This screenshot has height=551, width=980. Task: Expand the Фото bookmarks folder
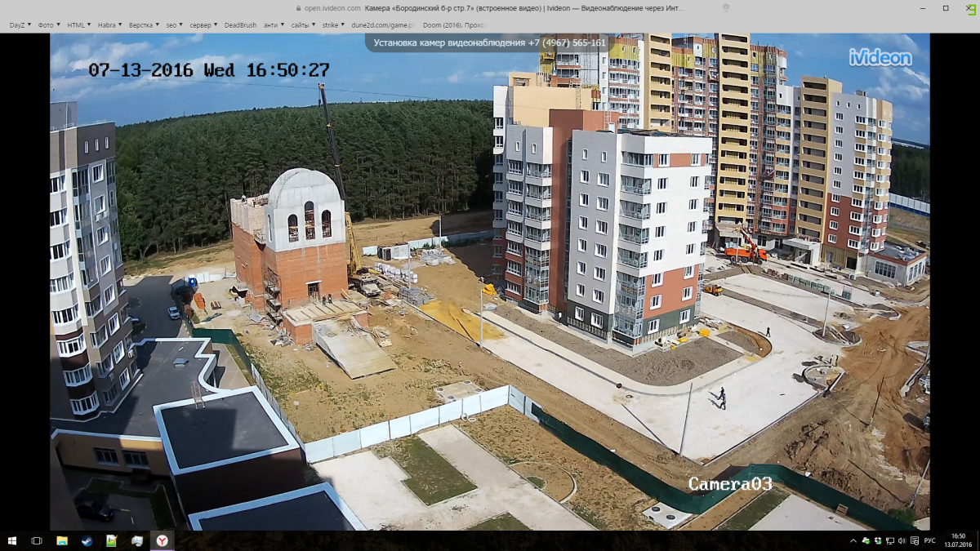pos(49,25)
